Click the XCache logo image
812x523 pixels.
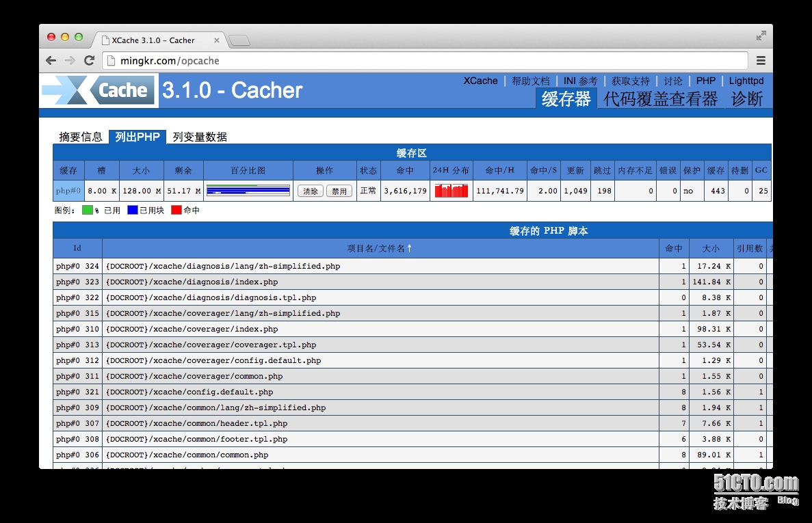pyautogui.click(x=99, y=90)
